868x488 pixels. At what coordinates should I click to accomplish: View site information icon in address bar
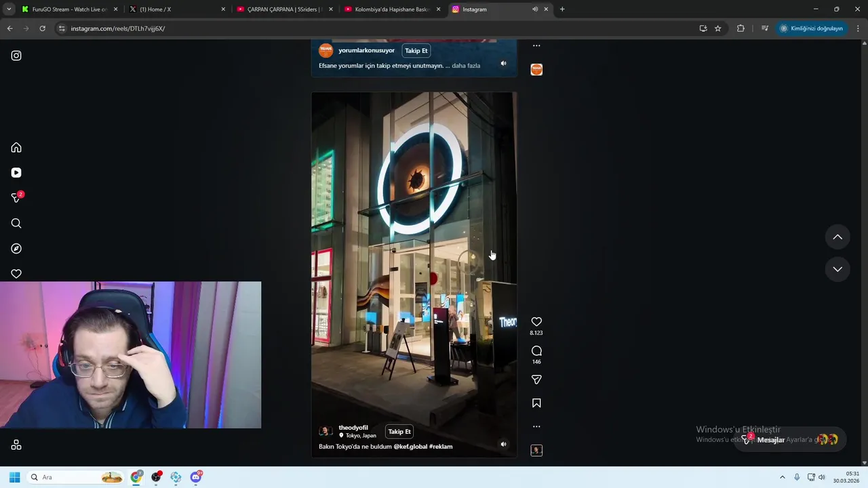click(62, 28)
